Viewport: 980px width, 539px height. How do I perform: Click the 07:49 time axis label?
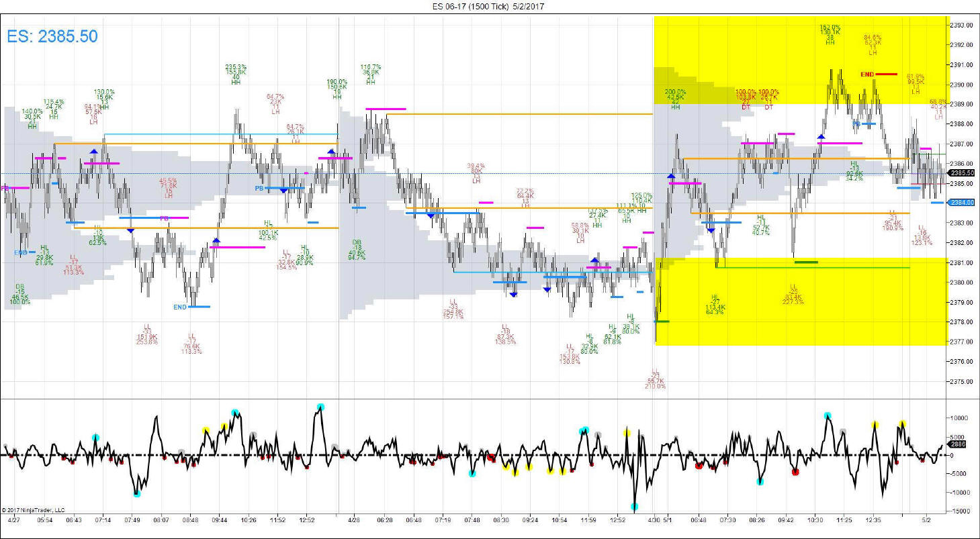pos(132,520)
